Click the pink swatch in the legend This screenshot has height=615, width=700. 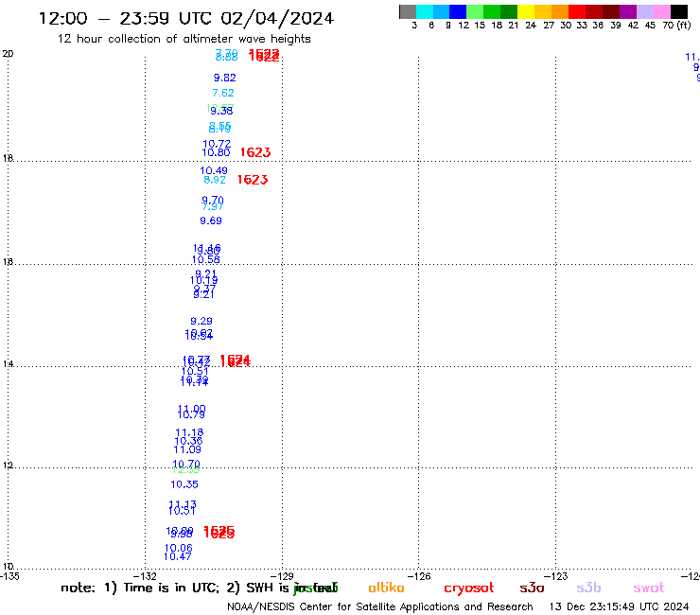661,11
